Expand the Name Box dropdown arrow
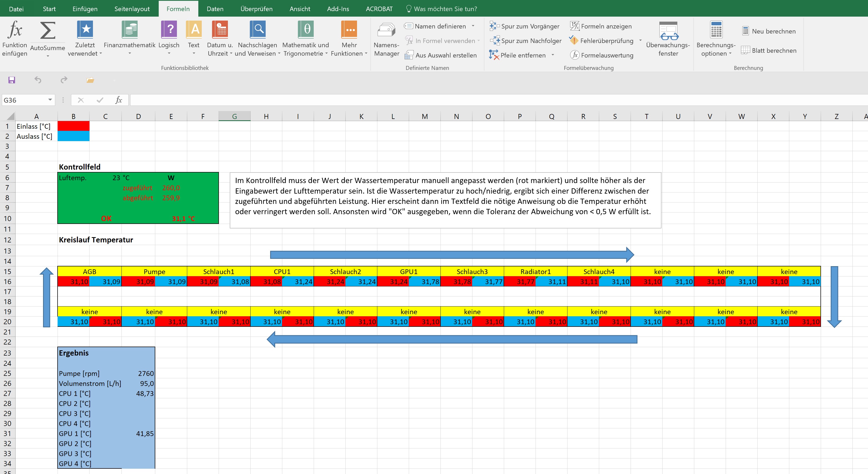This screenshot has height=474, width=868. [50, 100]
